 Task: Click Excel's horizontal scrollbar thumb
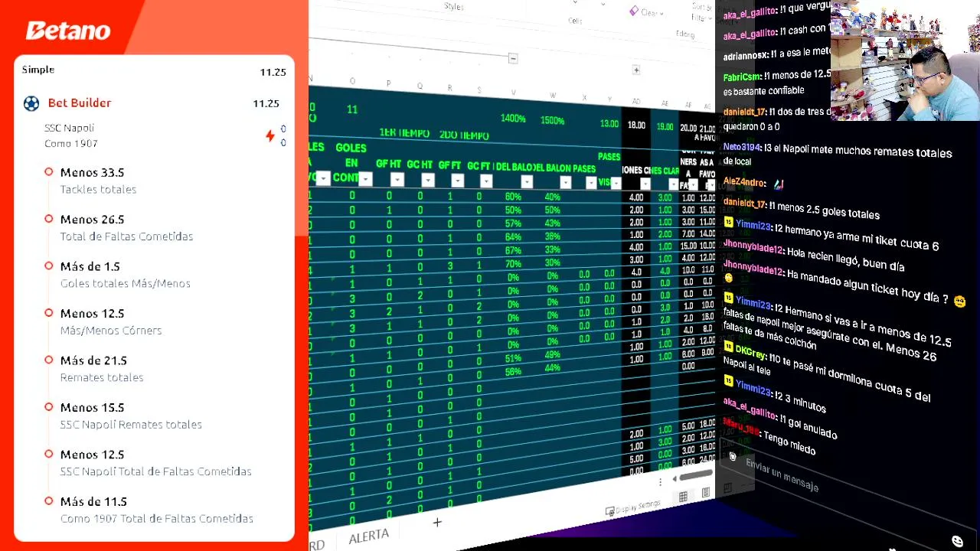[x=695, y=475]
